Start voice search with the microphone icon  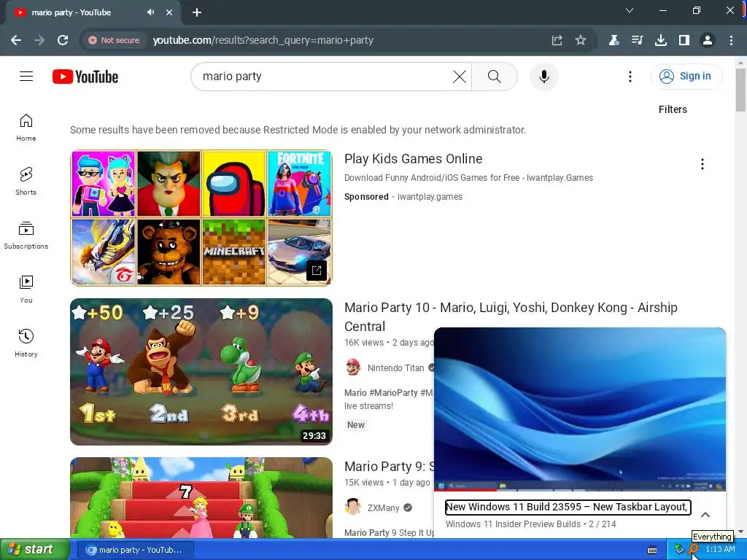click(543, 76)
